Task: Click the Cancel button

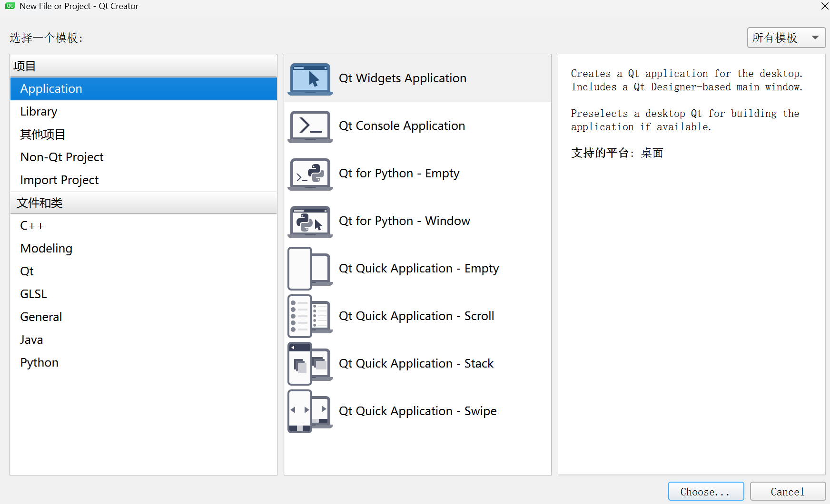Action: point(788,492)
